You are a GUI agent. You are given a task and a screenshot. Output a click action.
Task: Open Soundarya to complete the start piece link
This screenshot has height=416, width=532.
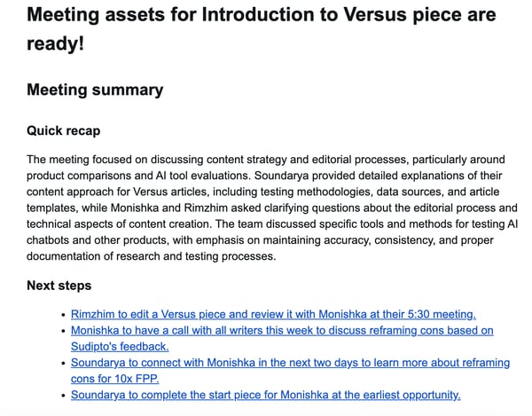265,395
